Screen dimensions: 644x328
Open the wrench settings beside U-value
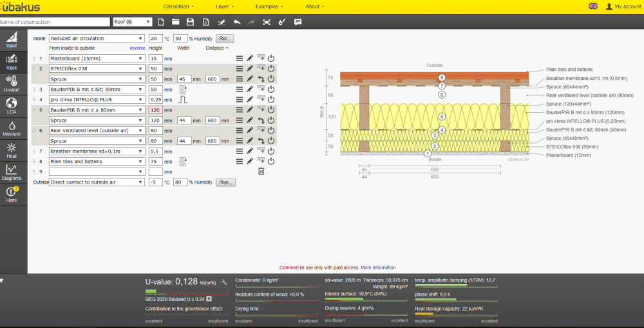coord(224,282)
